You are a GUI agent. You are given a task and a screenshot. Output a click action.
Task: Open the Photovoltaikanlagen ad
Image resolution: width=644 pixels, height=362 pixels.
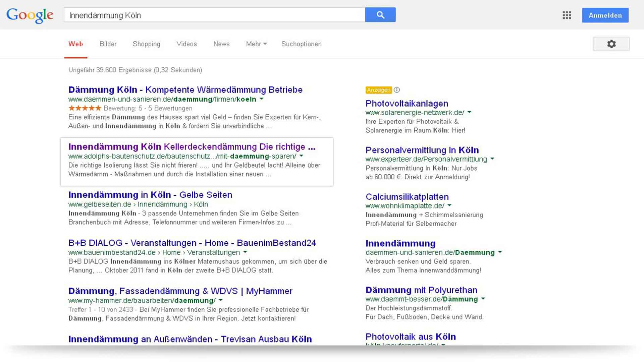(x=407, y=104)
